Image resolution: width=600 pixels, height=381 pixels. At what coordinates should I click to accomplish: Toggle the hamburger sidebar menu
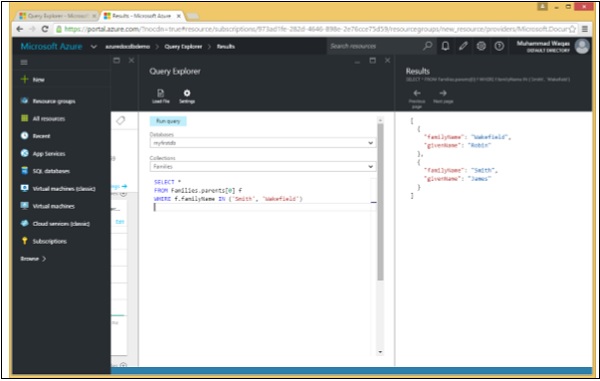[x=24, y=62]
